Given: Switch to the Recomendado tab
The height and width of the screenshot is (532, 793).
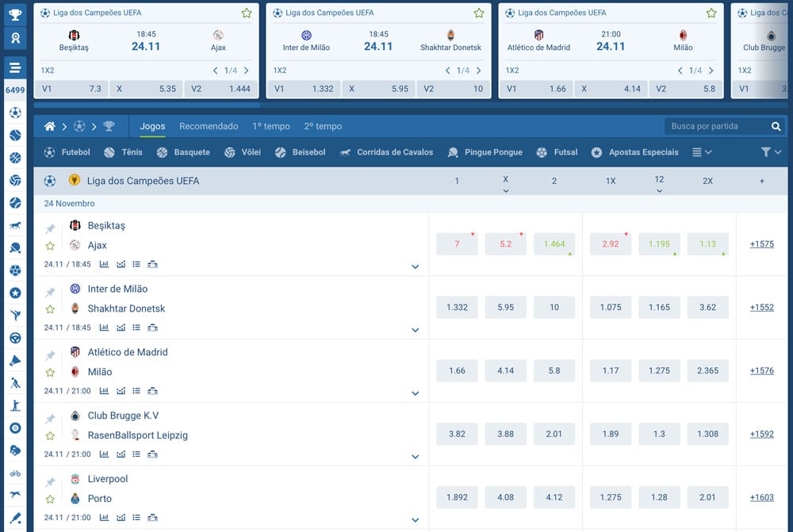Looking at the screenshot, I should coord(209,126).
